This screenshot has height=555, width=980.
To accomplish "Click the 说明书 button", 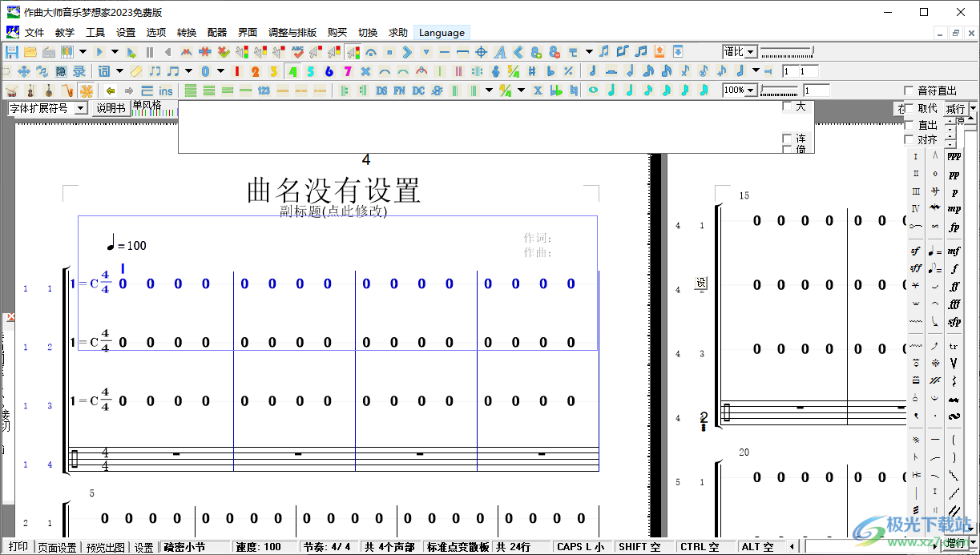I will point(111,107).
